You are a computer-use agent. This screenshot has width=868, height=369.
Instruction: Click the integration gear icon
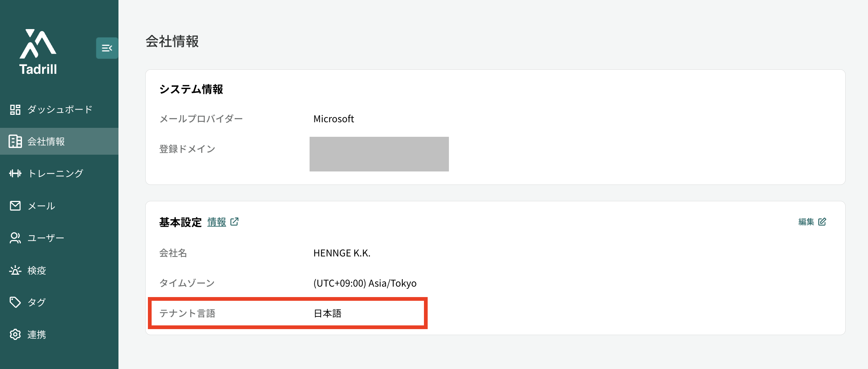15,334
